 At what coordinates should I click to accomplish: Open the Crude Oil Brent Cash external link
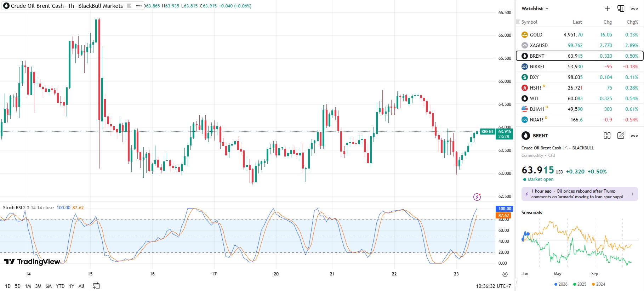[565, 148]
